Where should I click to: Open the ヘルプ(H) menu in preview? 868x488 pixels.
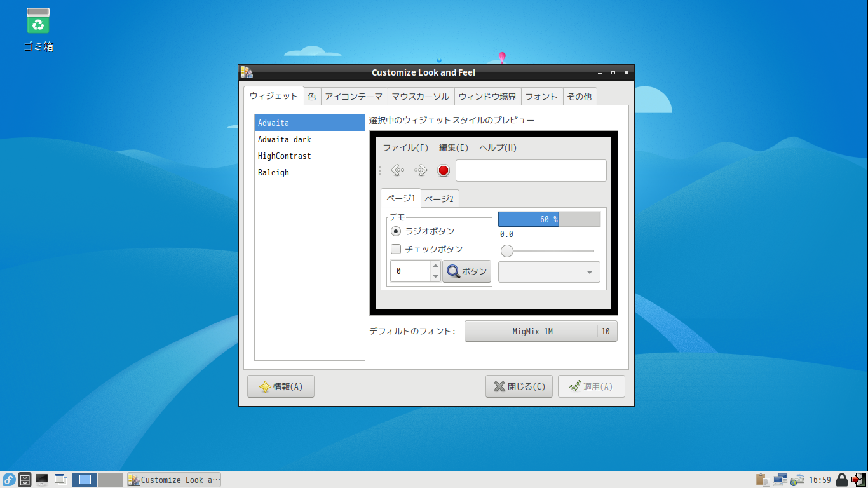[498, 147]
